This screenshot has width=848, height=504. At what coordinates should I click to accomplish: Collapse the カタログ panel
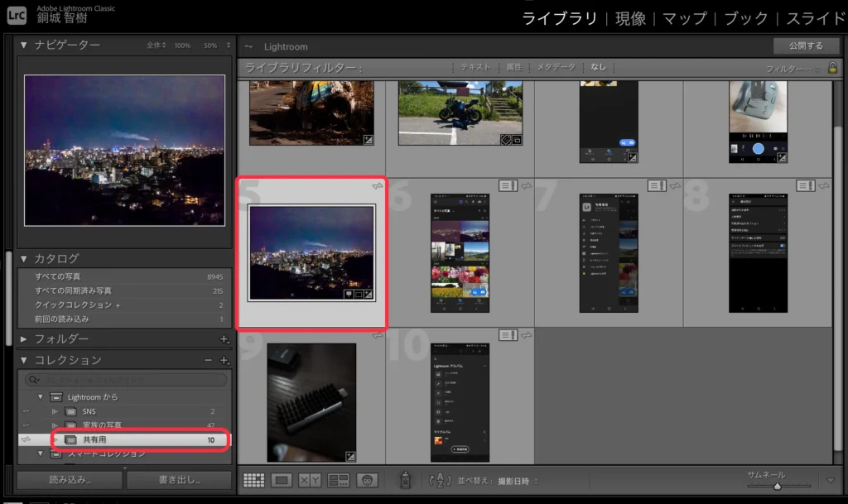[24, 259]
